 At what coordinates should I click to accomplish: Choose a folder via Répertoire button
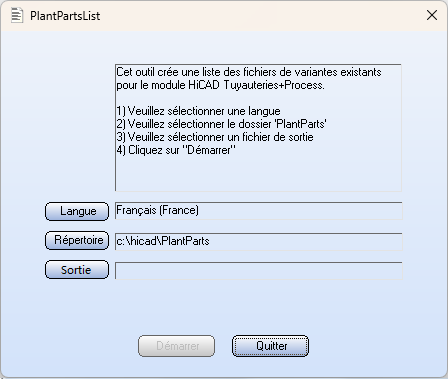(77, 240)
